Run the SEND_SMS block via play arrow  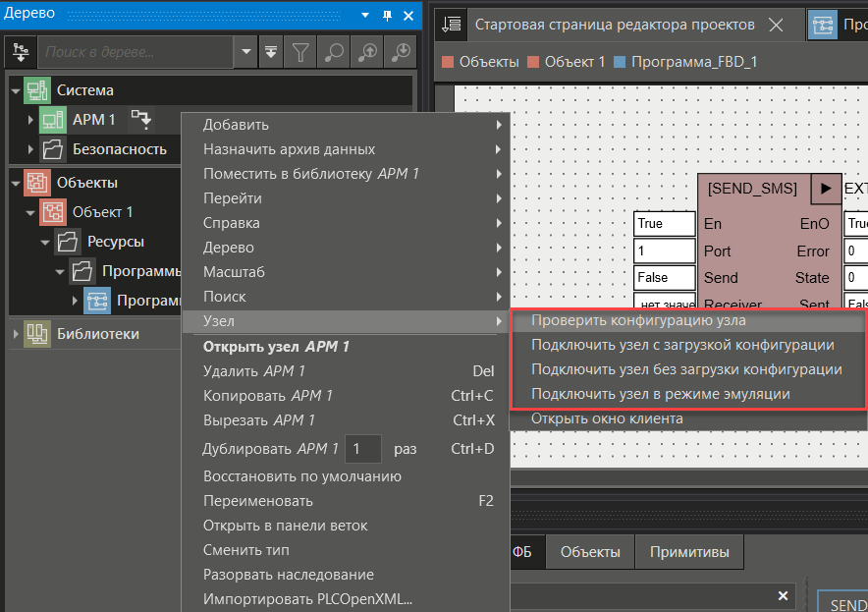828,189
